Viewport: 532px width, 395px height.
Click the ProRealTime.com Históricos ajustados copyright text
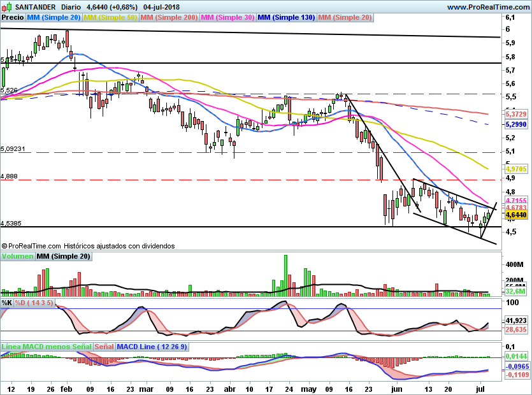pyautogui.click(x=88, y=246)
